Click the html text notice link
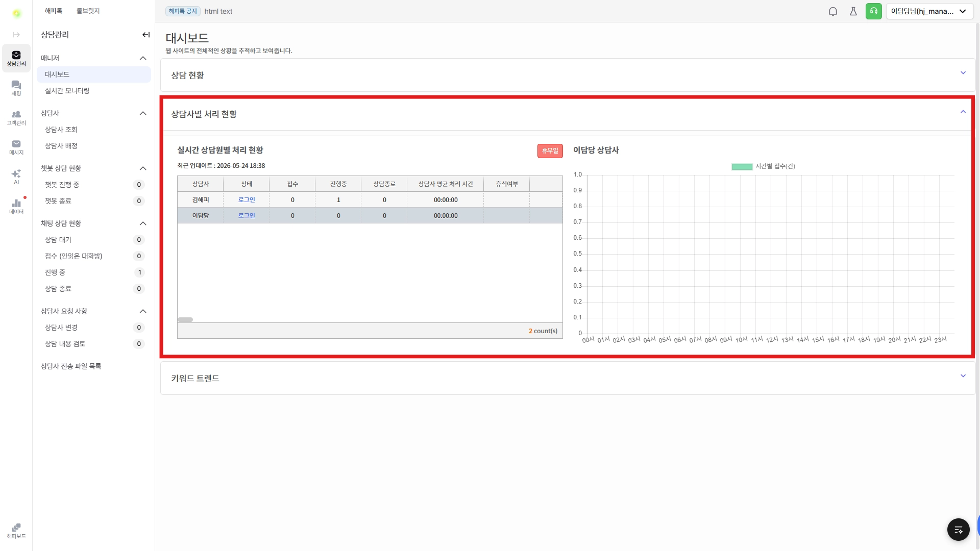Image resolution: width=980 pixels, height=551 pixels. coord(218,11)
